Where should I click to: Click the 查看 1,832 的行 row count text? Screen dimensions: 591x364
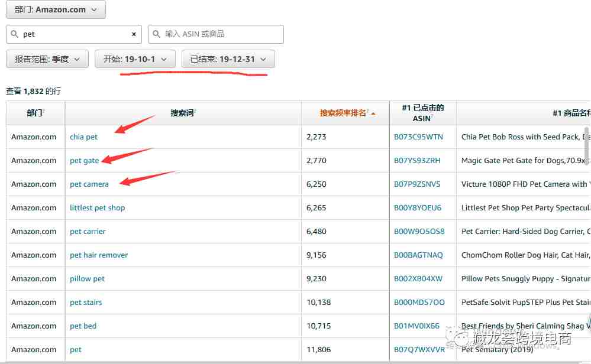pyautogui.click(x=34, y=91)
